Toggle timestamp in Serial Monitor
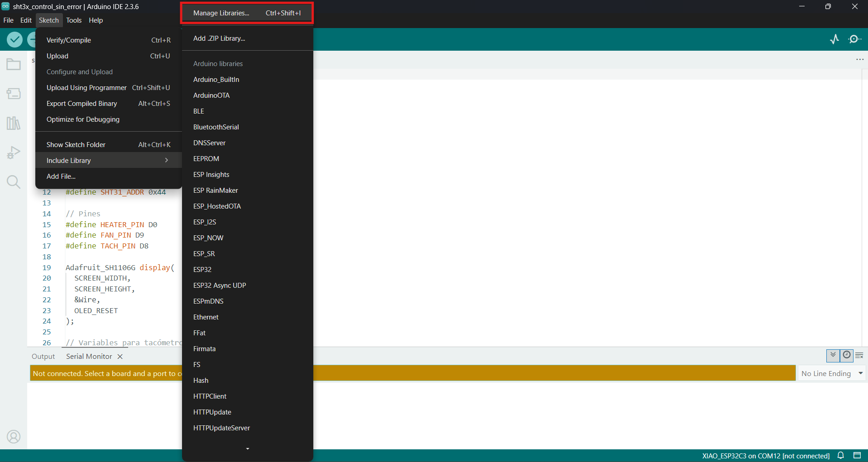The height and width of the screenshot is (462, 868). point(847,356)
